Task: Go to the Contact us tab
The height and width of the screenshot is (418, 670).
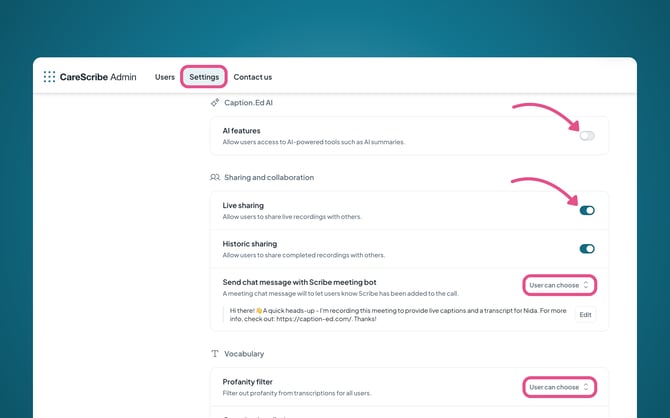Action: (253, 77)
